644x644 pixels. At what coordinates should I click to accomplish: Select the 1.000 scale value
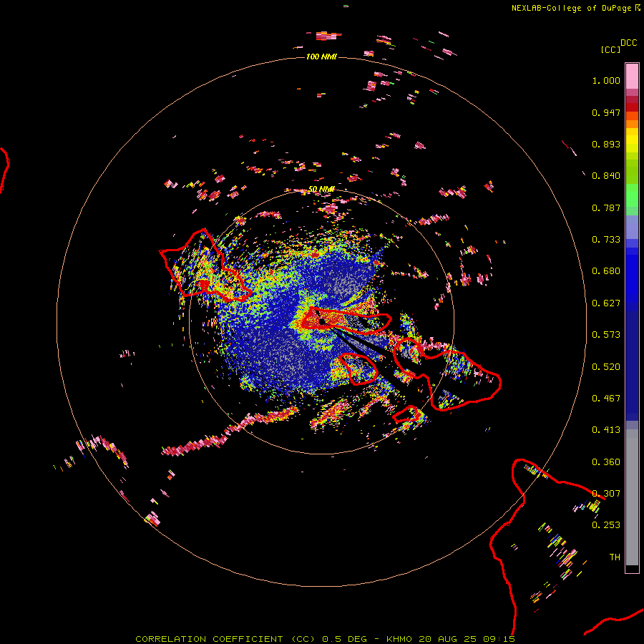[606, 80]
